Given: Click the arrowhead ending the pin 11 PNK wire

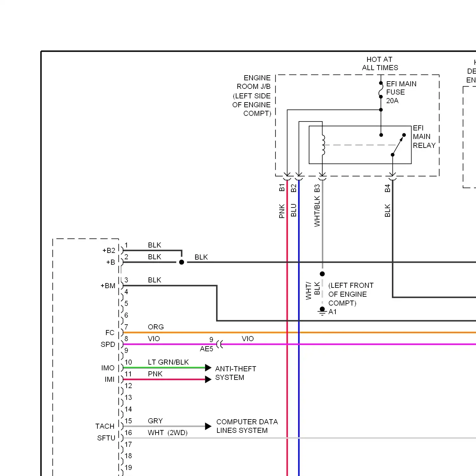Looking at the screenshot, I should point(208,379).
